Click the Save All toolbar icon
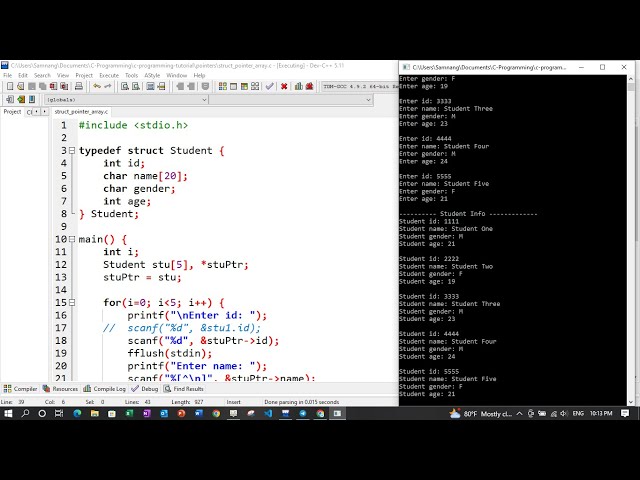This screenshot has height=480, width=640. (42, 86)
